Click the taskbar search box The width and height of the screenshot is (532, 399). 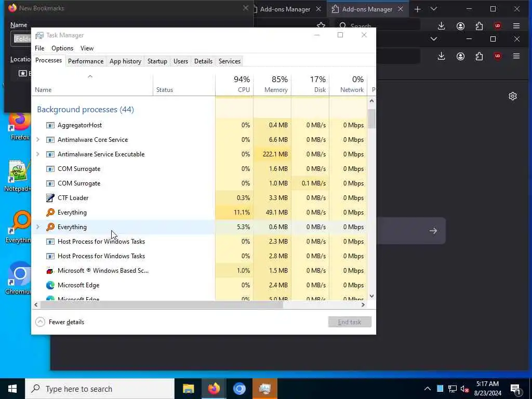pyautogui.click(x=100, y=389)
